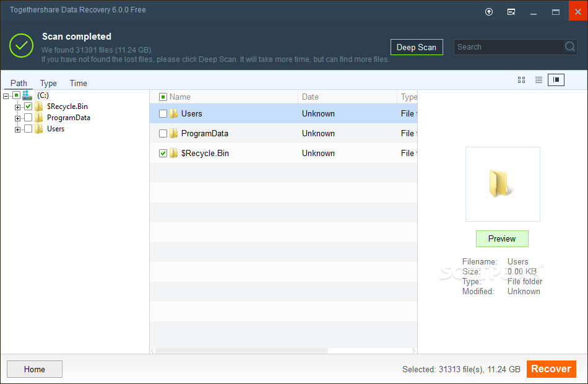Switch to list view
Image resolution: width=588 pixels, height=384 pixels.
(x=538, y=80)
